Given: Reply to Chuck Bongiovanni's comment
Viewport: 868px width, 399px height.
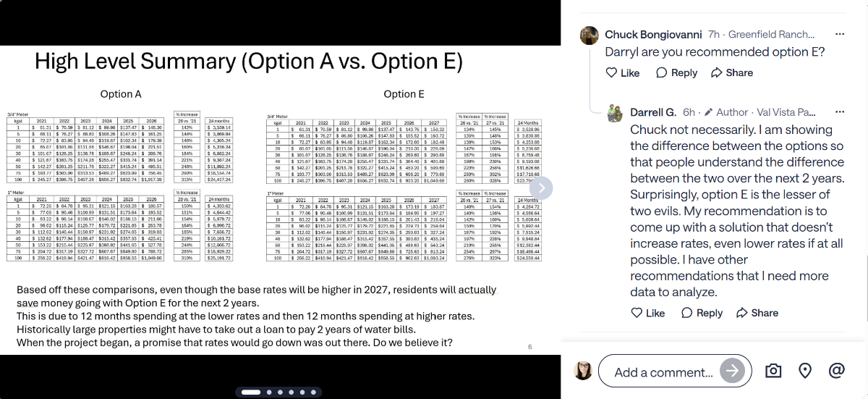Looking at the screenshot, I should pyautogui.click(x=676, y=72).
